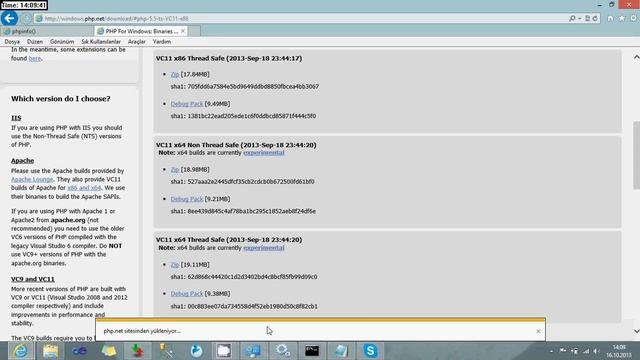This screenshot has height=360, width=640.
Task: Click the Apache Lounge link
Action: 32,180
